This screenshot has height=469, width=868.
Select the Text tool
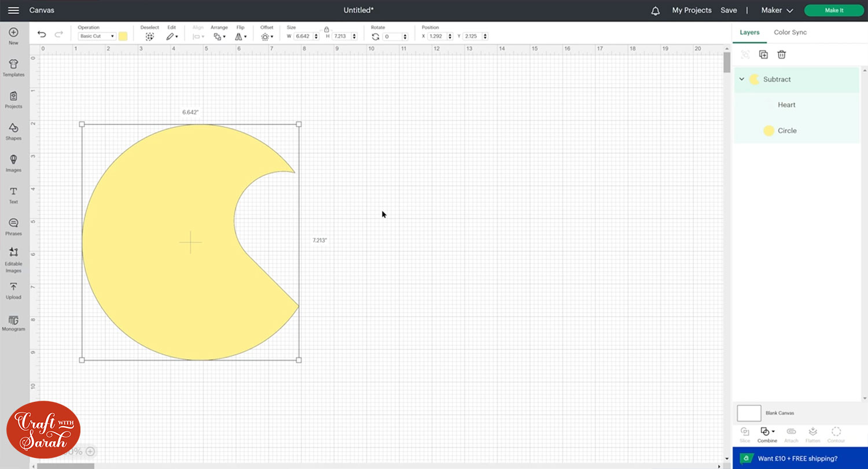13,195
